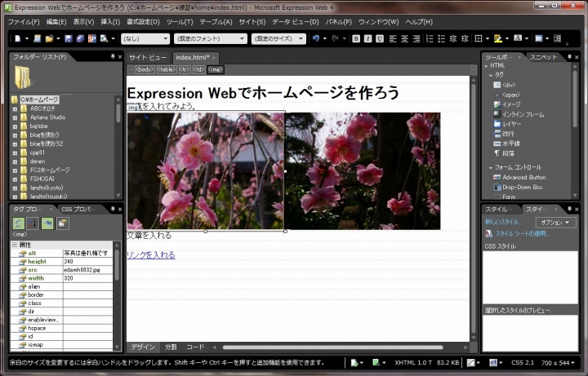Image resolution: width=588 pixels, height=376 pixels.
Task: Click the alphabetical sort icon in tag properties
Action: (x=33, y=223)
